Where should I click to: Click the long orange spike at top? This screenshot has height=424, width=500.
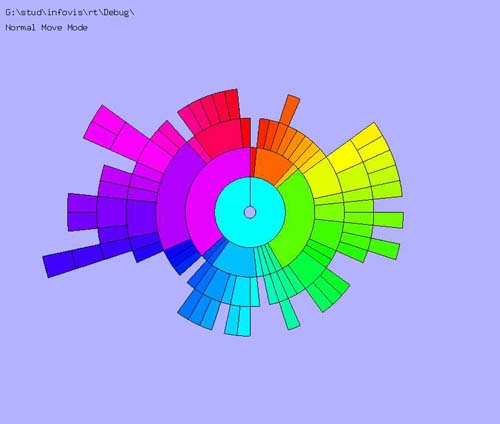[x=289, y=110]
